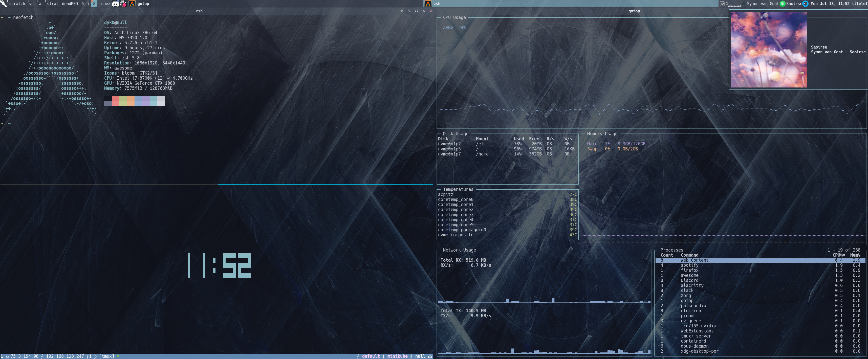Open the Slack tag icon in the taglist
868x359 pixels.
pyautogui.click(x=123, y=4)
